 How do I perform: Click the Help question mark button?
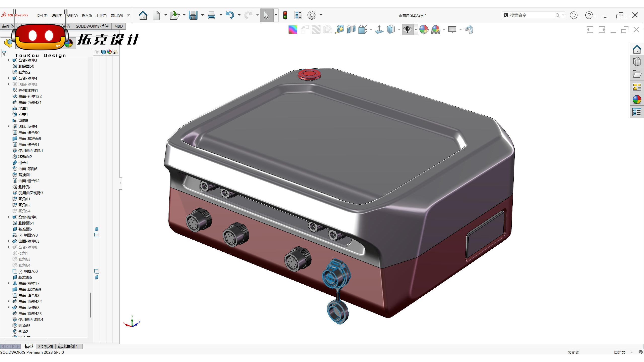point(589,15)
